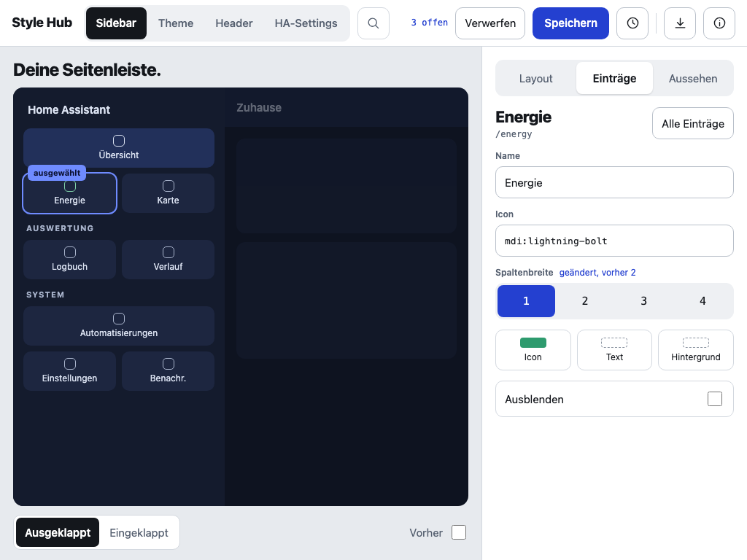Open the history clock icon
Image resolution: width=747 pixels, height=560 pixels.
tap(632, 23)
